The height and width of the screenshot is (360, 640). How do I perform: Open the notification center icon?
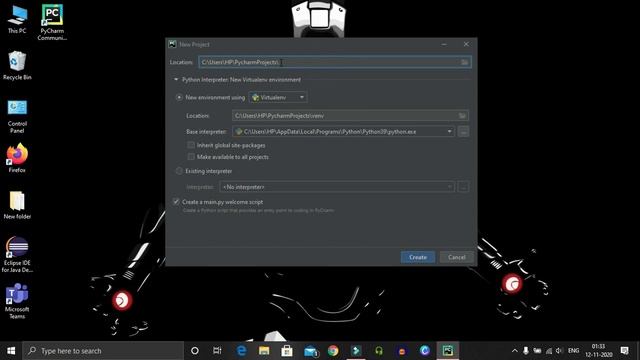(x=624, y=351)
